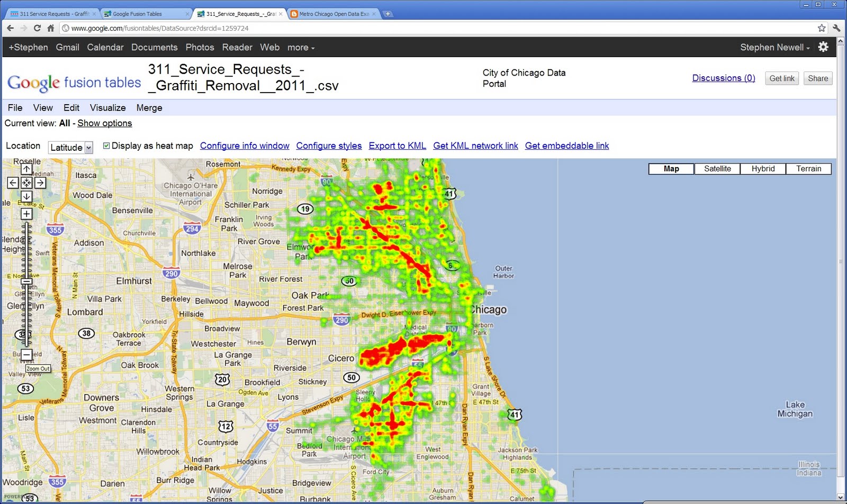Uncheck the Display as heat map checkbox
The width and height of the screenshot is (847, 504).
point(106,145)
